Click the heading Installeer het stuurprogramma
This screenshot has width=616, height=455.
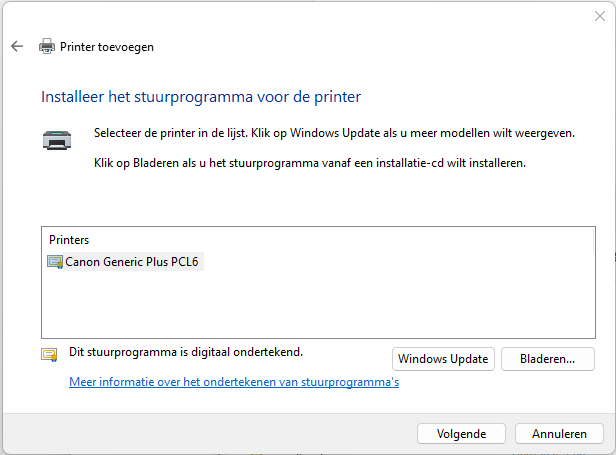coord(200,97)
